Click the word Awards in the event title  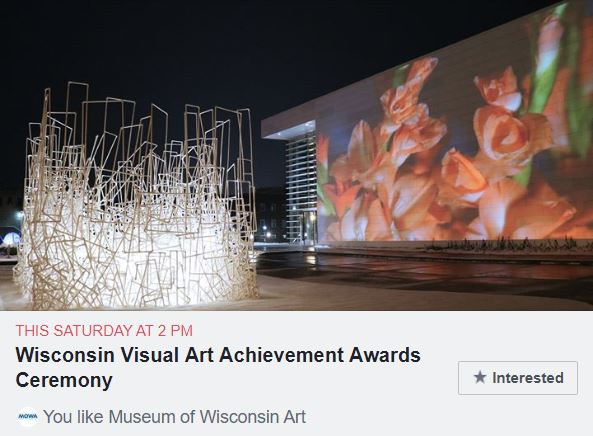385,355
